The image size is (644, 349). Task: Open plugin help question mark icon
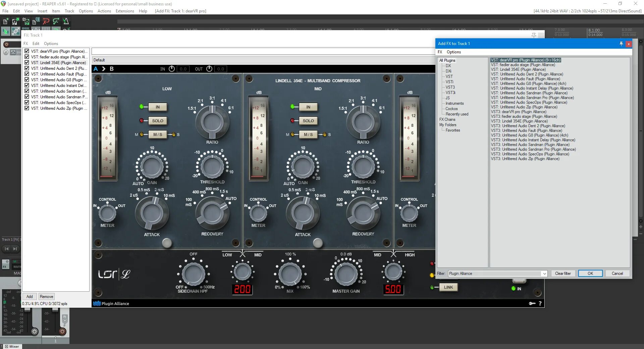(540, 303)
